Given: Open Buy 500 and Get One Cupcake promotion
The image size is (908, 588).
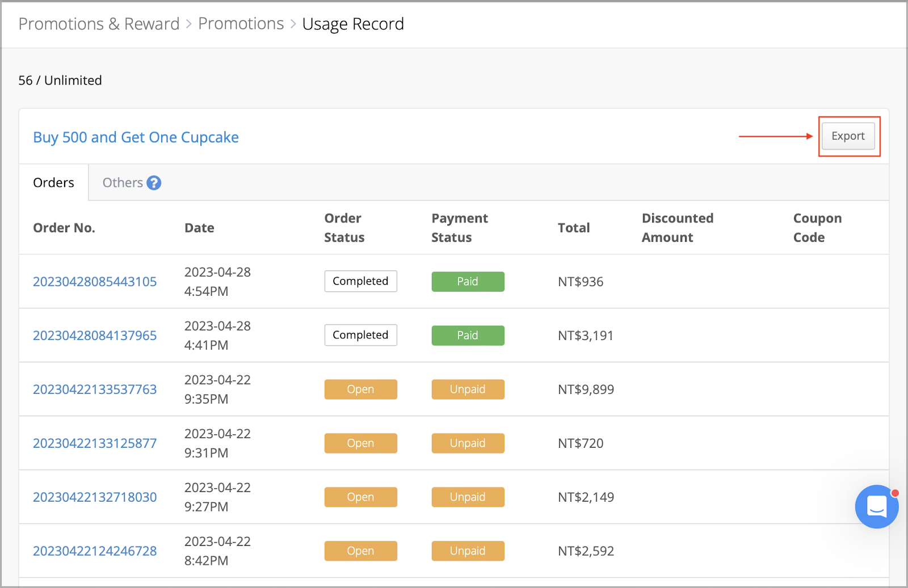Looking at the screenshot, I should 136,137.
